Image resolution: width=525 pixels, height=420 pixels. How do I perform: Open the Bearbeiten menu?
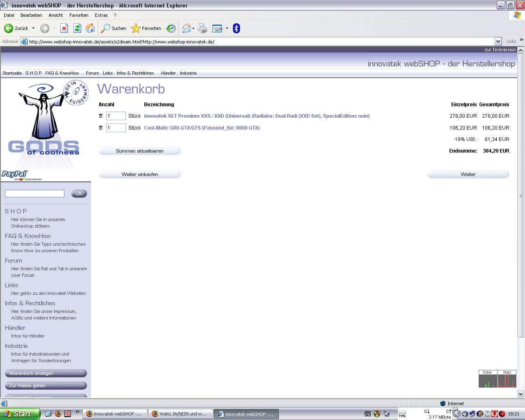click(31, 15)
